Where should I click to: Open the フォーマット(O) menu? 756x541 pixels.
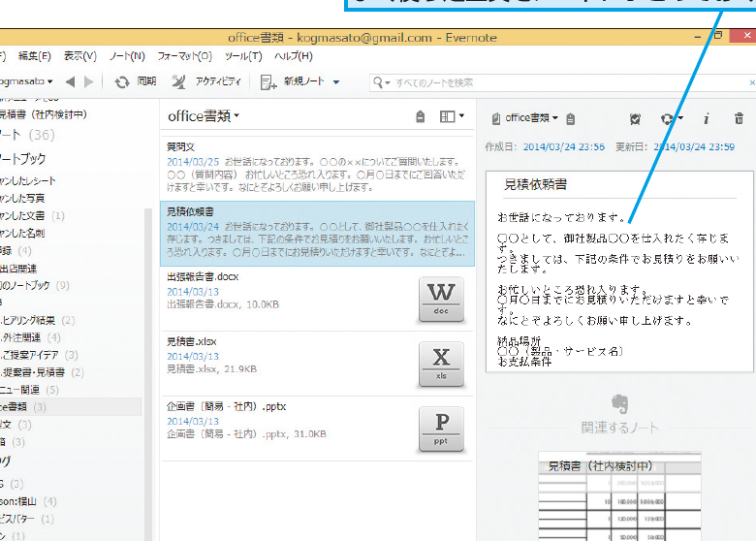pos(185,56)
